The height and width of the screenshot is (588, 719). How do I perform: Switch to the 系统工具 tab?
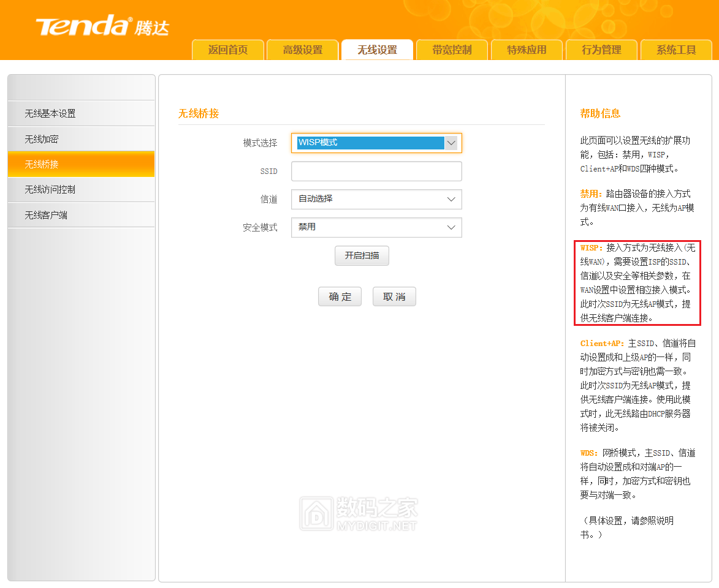pos(676,50)
